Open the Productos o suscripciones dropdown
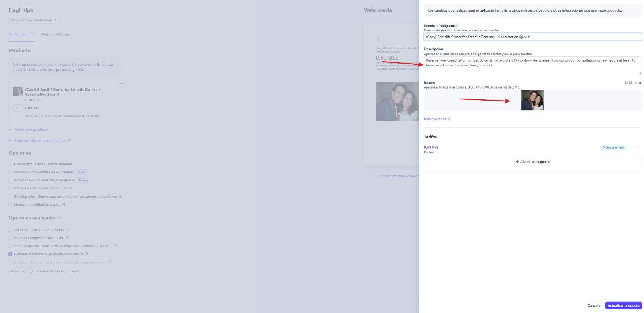644x313 pixels. point(34,20)
